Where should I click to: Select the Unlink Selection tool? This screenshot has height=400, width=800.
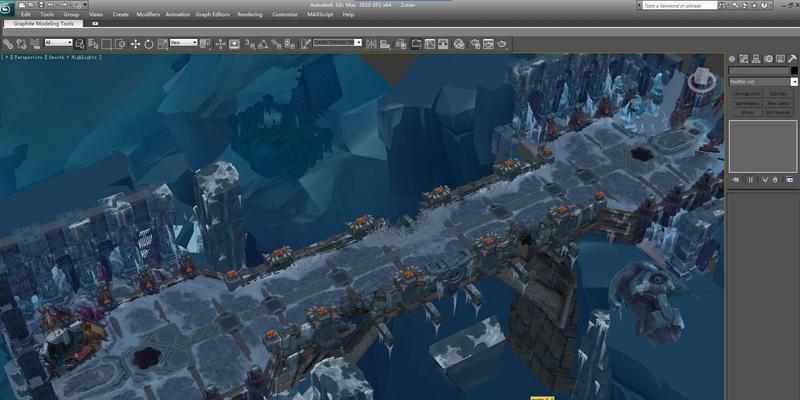21,44
